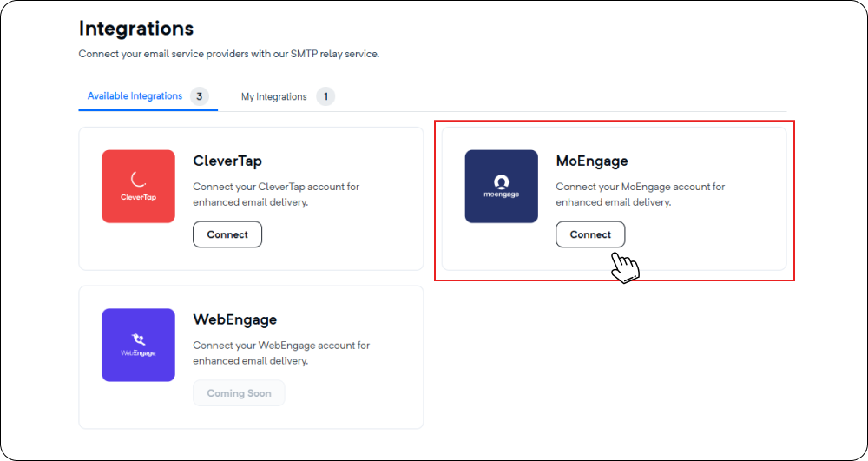Click the WebEngage card title
868x461 pixels.
click(x=234, y=319)
